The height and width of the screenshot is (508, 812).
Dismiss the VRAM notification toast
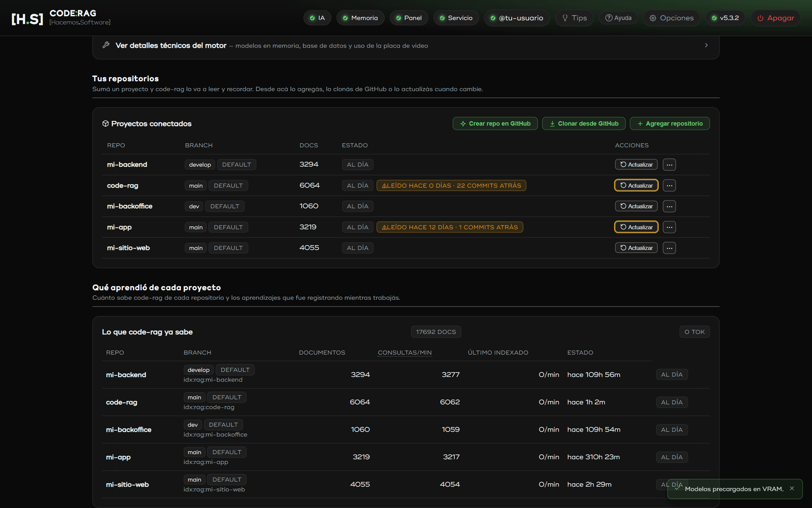click(792, 488)
